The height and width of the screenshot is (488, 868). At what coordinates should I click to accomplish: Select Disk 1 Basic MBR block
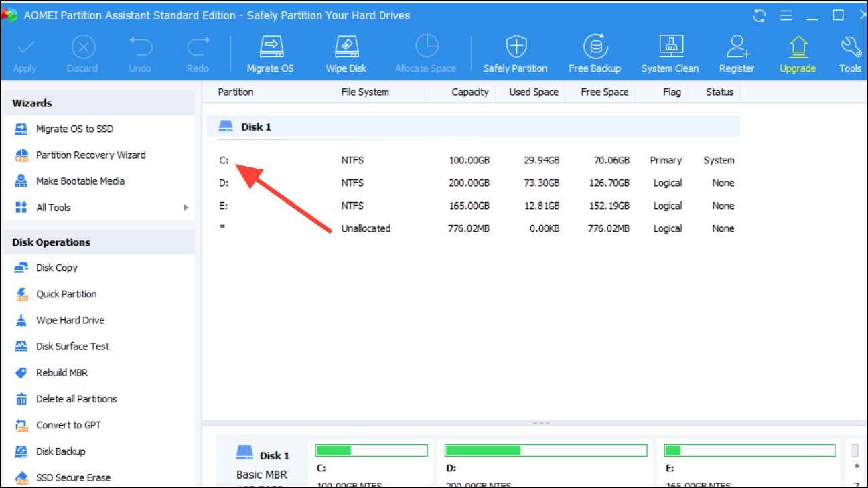tap(263, 464)
